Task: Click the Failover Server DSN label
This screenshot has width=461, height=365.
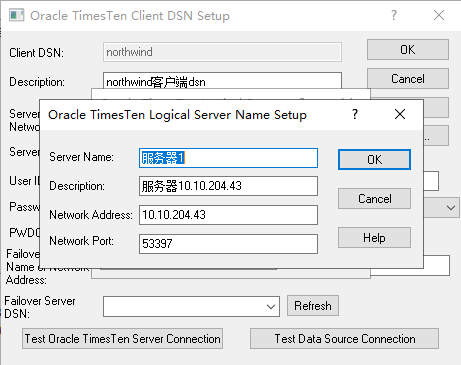Action: [x=40, y=307]
